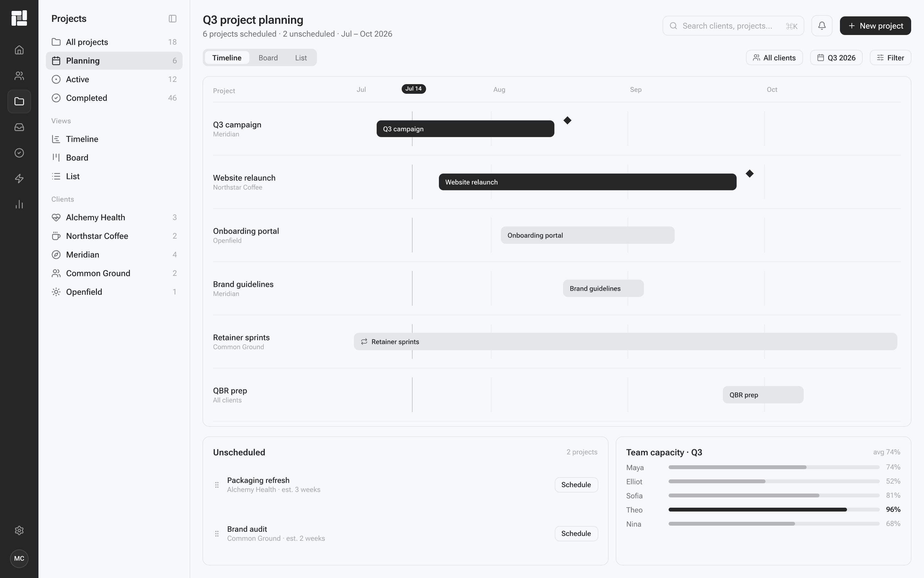The width and height of the screenshot is (924, 578).
Task: Open the Automations lightning icon in the rail
Action: tap(19, 179)
